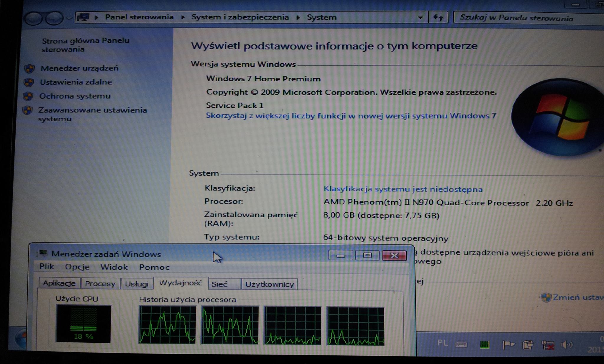Expand the chevron after Panel sterowania

pyautogui.click(x=183, y=17)
